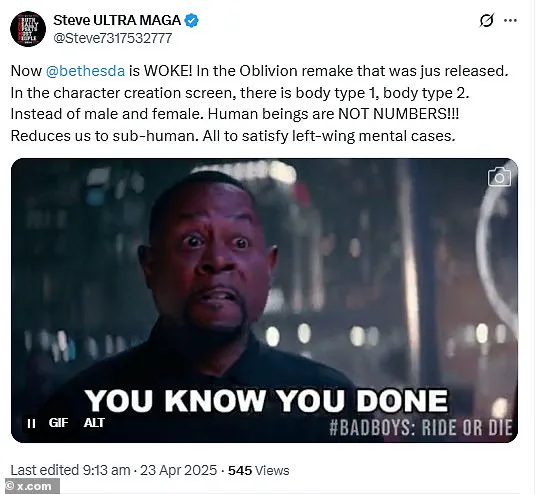
Task: Click the 23 Apr 2025 date
Action: [178, 470]
